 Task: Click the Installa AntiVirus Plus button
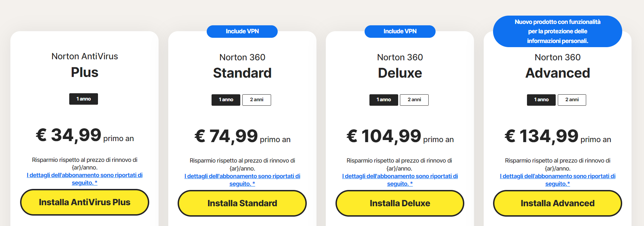point(84,202)
